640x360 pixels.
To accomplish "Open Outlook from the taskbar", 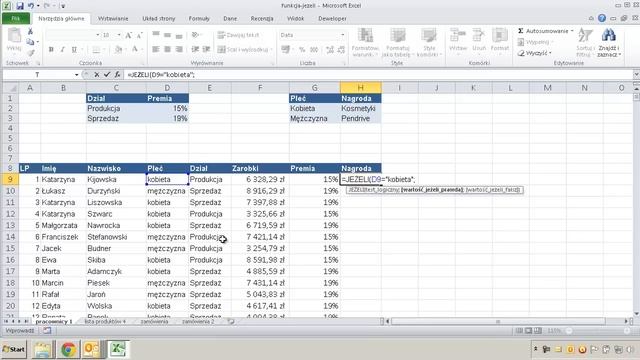I will pos(92,349).
